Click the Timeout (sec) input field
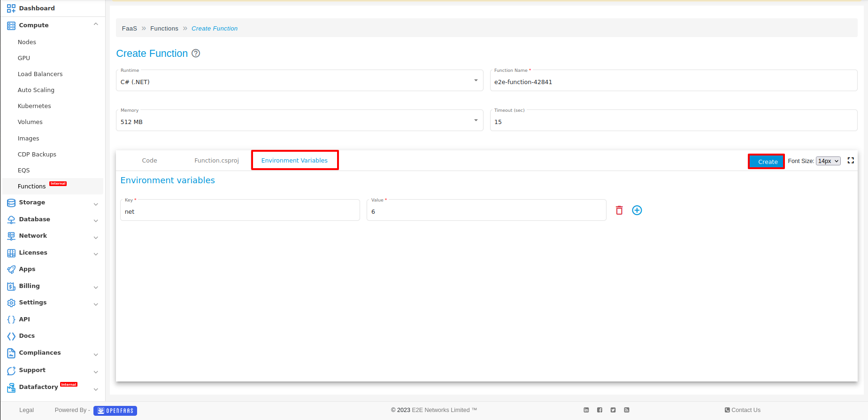This screenshot has width=868, height=420. [x=674, y=120]
